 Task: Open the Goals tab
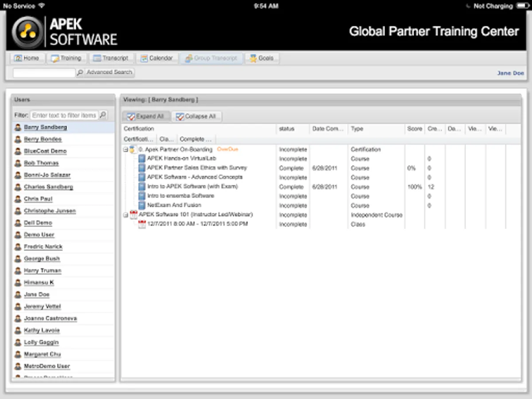pos(262,58)
